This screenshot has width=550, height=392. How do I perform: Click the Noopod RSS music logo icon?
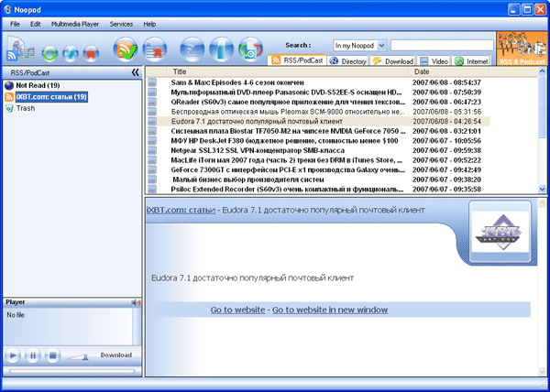(21, 48)
